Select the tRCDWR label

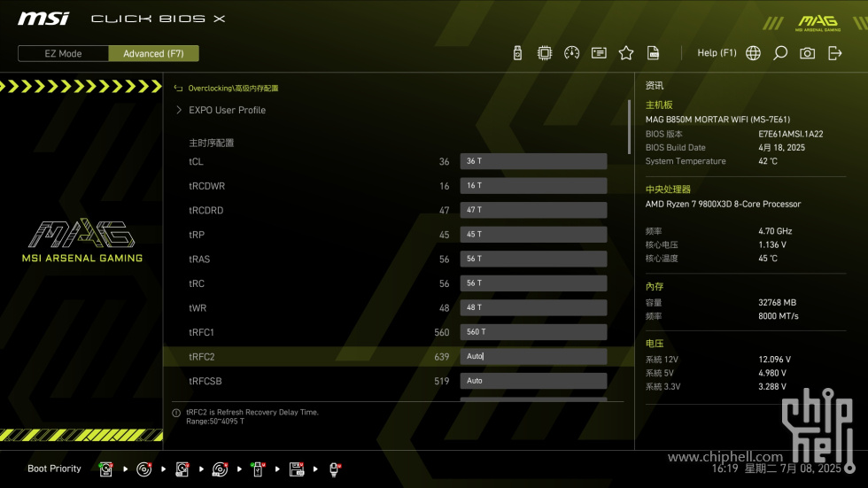point(206,186)
